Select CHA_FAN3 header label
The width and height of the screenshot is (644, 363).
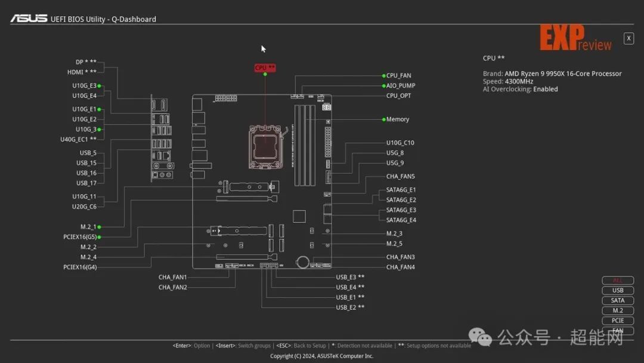click(x=401, y=257)
